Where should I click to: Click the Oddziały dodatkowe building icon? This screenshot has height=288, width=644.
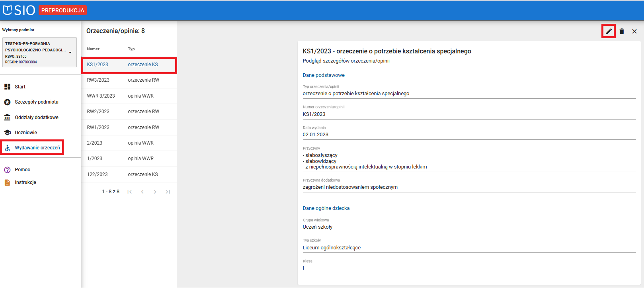pos(7,118)
